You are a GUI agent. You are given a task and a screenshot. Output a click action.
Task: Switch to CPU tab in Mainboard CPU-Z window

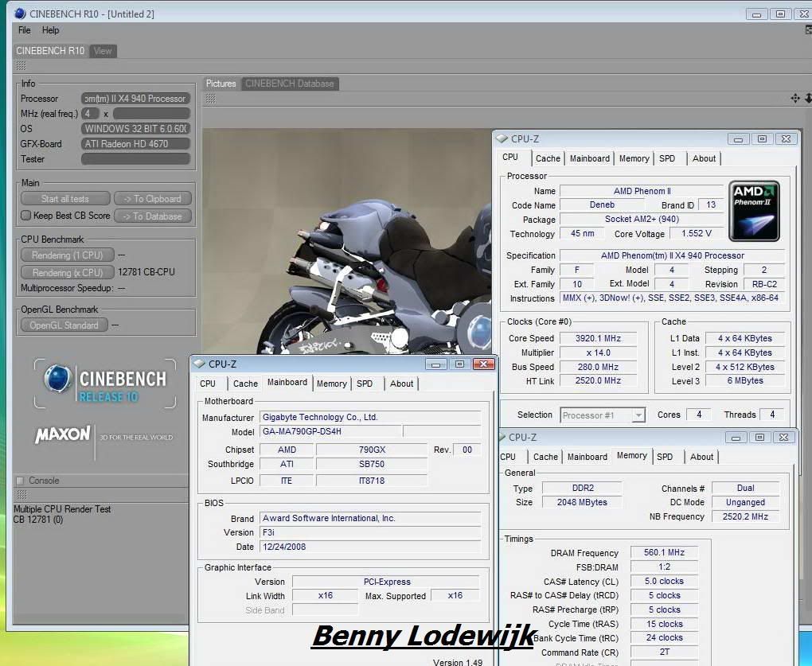[x=208, y=384]
